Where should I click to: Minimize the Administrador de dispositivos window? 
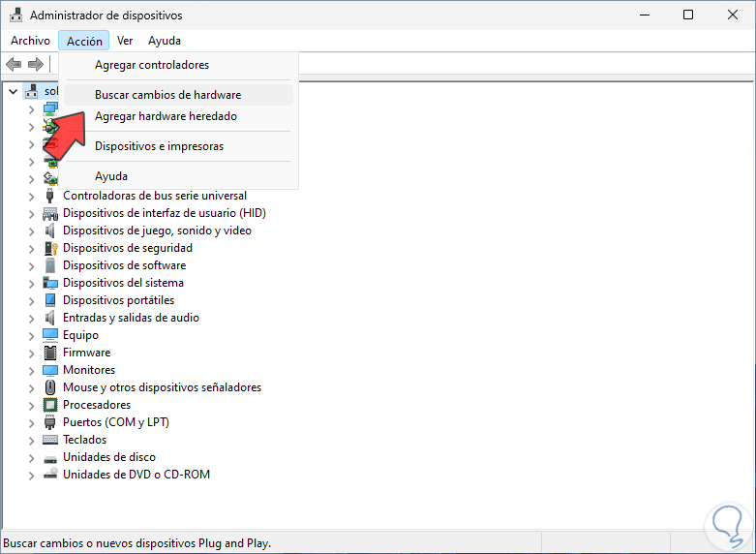click(645, 15)
